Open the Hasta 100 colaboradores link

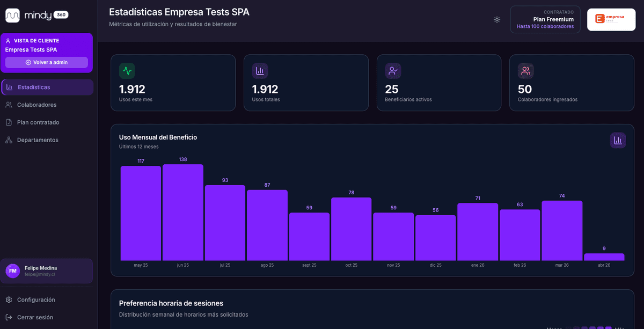pyautogui.click(x=545, y=26)
